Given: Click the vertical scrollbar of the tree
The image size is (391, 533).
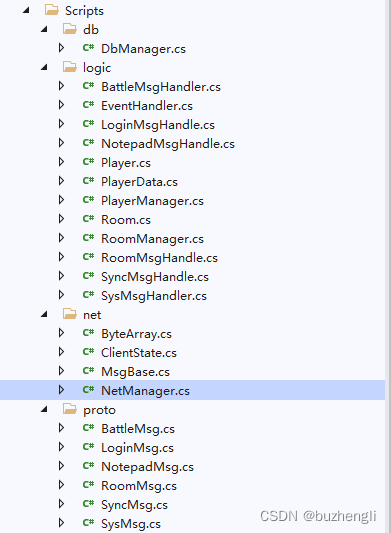Looking at the screenshot, I should 388,266.
